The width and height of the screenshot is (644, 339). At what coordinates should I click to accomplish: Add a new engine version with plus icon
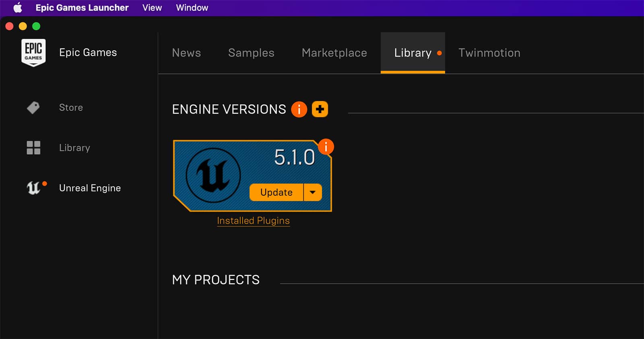pyautogui.click(x=320, y=109)
